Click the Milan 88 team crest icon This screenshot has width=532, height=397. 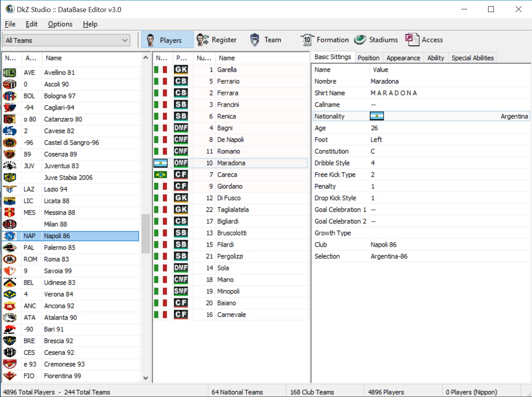coord(10,224)
